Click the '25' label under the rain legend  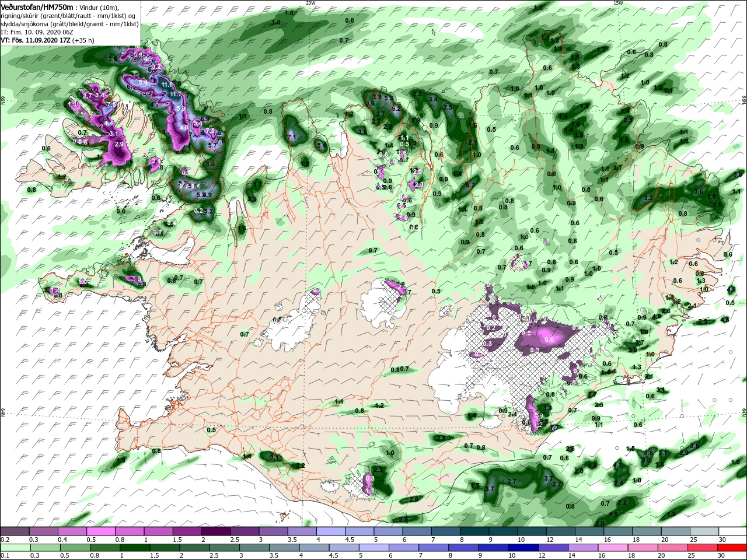tap(692, 555)
